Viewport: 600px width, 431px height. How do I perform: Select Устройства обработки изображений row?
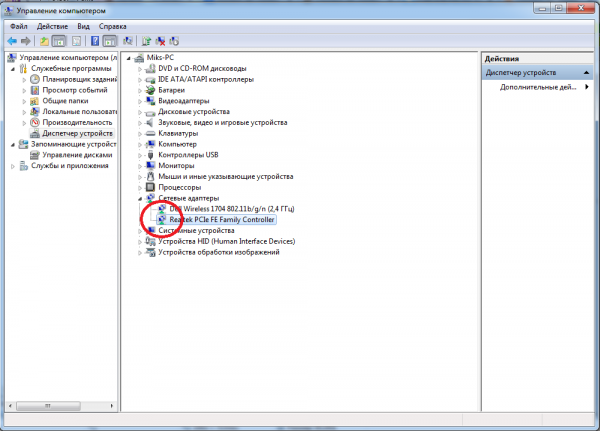click(x=219, y=252)
